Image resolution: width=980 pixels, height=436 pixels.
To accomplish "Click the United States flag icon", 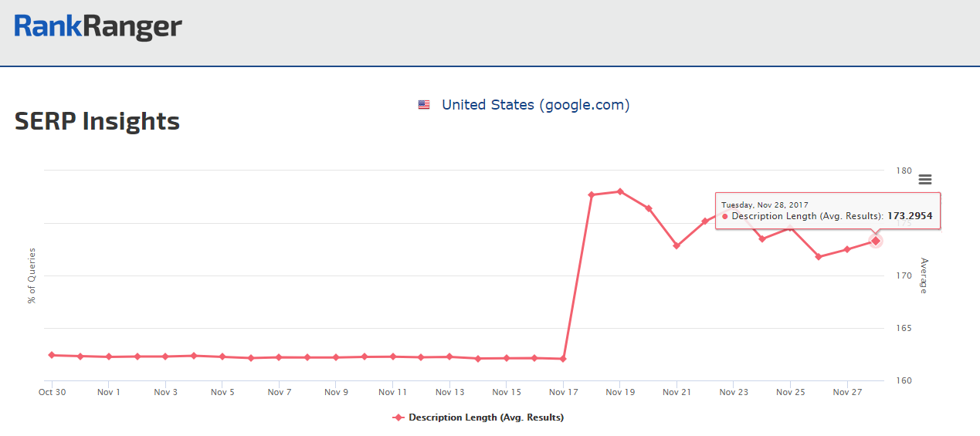I will pos(424,105).
